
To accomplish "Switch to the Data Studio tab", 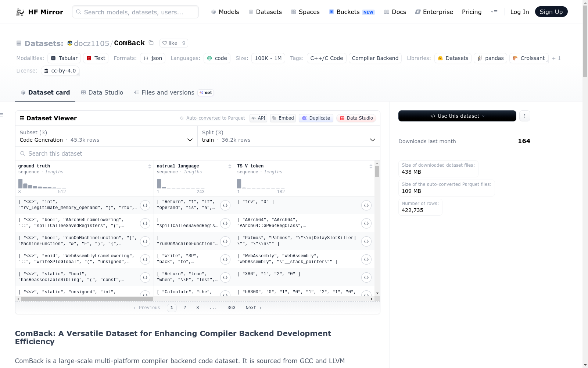I will (102, 93).
